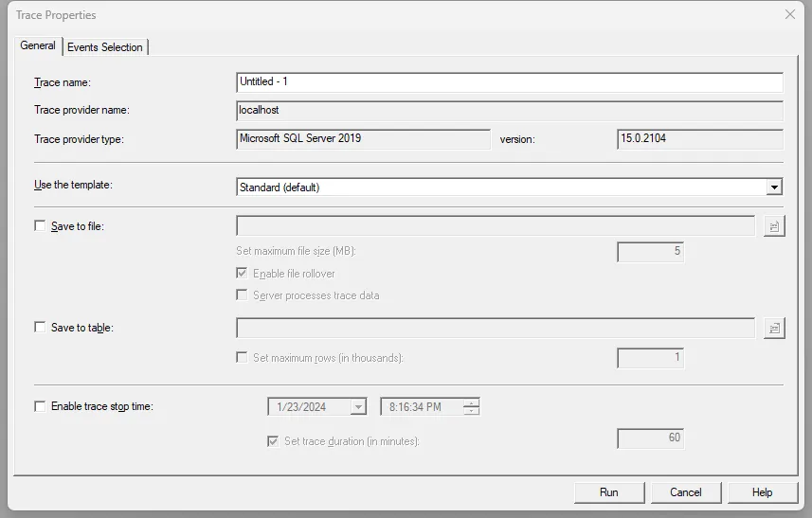
Task: Click the browse icon for Save to table
Action: click(774, 328)
